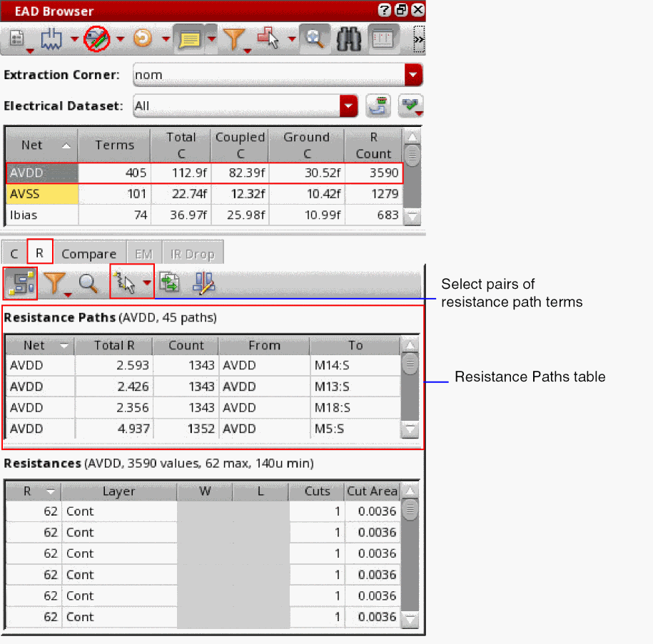Viewport: 653px width, 644px height.
Task: Toggle the zoom-to-selection magnifier button
Action: click(x=313, y=40)
